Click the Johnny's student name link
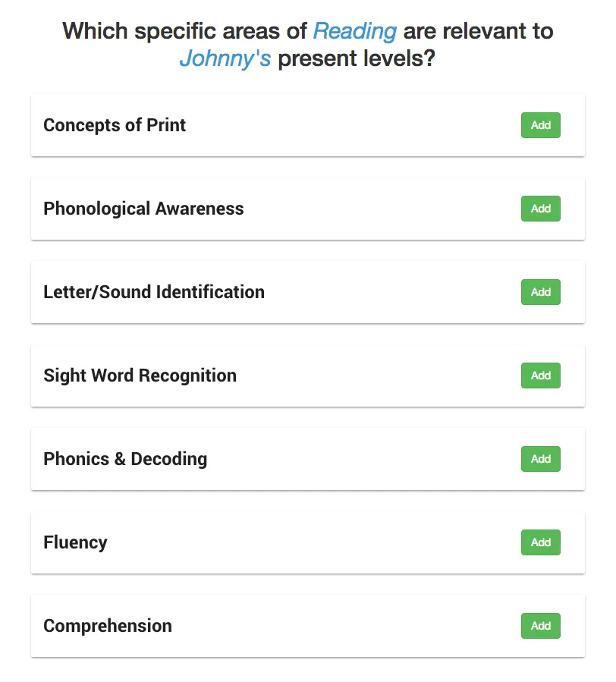616x682 pixels. tap(225, 58)
